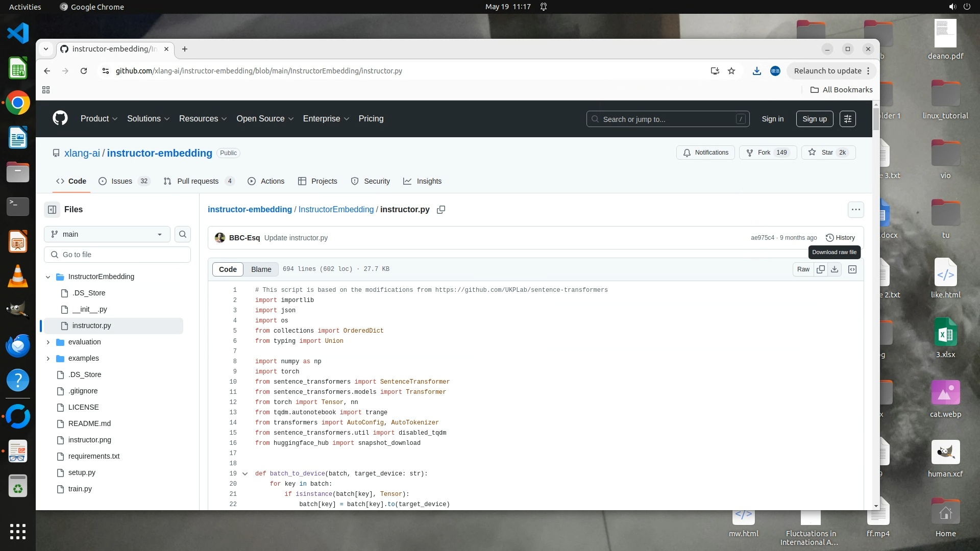This screenshot has width=980, height=551.
Task: Collapse batch_to_device function at line 19
Action: coord(245,474)
